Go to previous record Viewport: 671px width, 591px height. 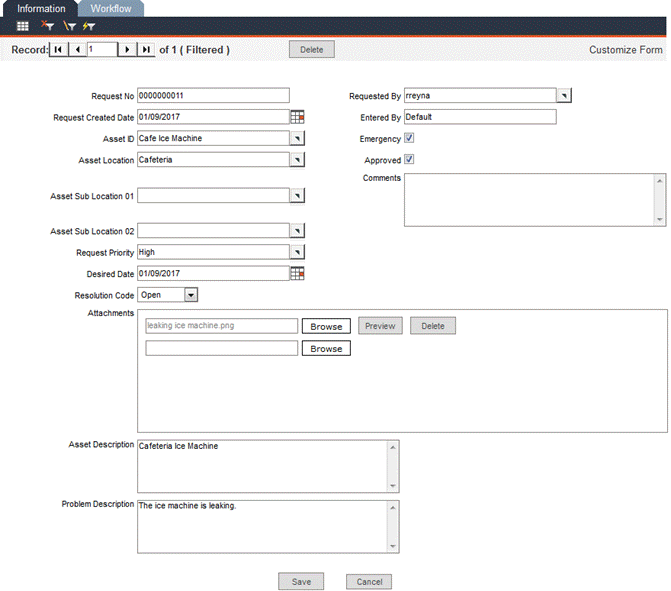[x=77, y=50]
